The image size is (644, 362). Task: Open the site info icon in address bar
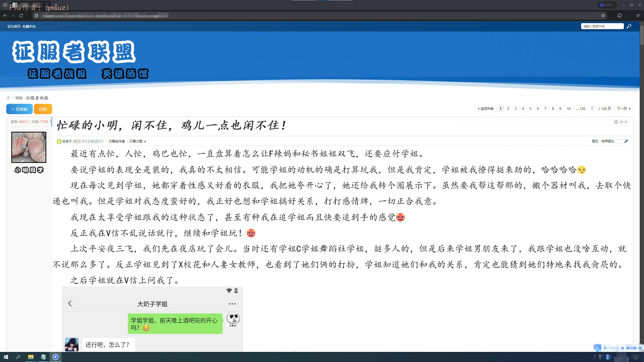37,15
